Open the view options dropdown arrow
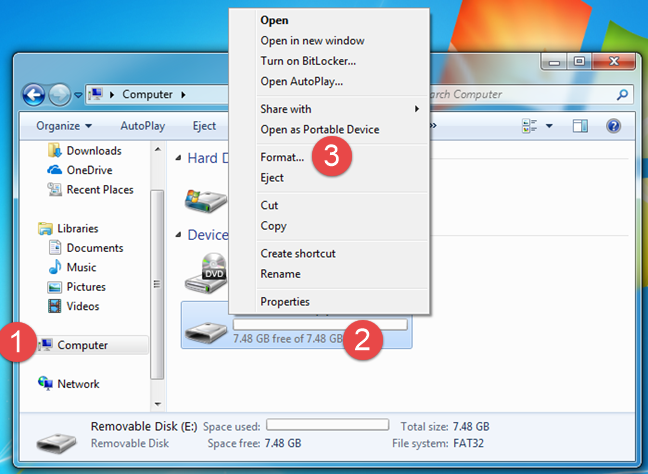The width and height of the screenshot is (648, 474). tap(549, 126)
